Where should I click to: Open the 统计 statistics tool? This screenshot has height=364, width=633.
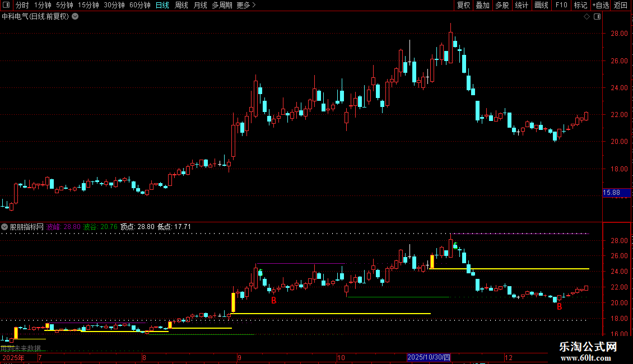[522, 5]
